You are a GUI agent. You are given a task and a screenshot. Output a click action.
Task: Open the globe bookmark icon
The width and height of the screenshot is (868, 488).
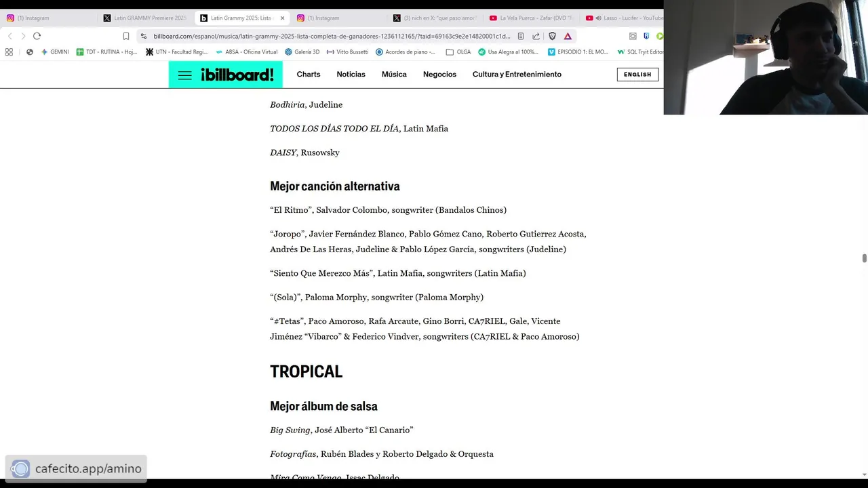(29, 52)
